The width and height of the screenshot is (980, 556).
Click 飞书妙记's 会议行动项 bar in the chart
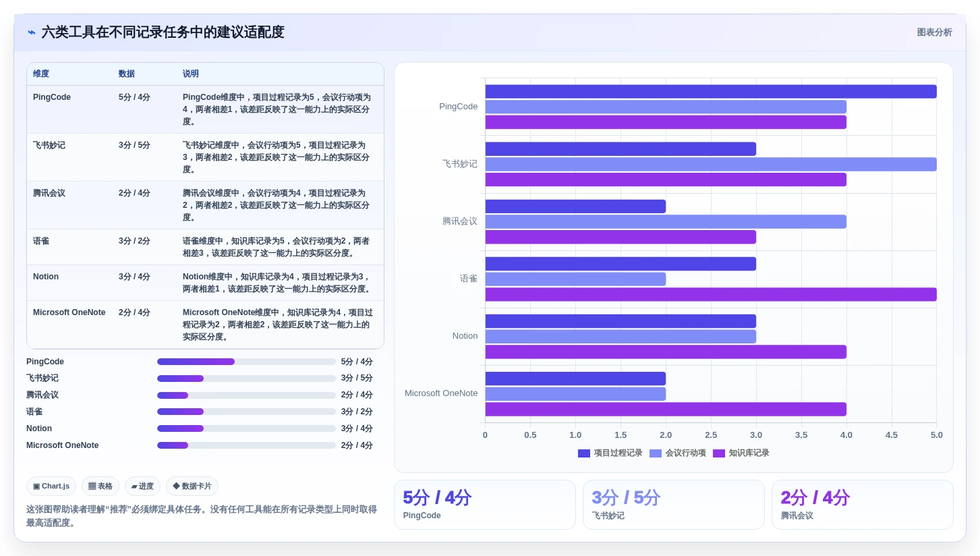711,164
